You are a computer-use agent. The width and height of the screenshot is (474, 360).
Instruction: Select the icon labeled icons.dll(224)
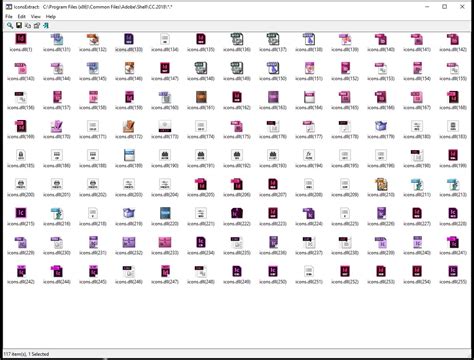tap(309, 213)
